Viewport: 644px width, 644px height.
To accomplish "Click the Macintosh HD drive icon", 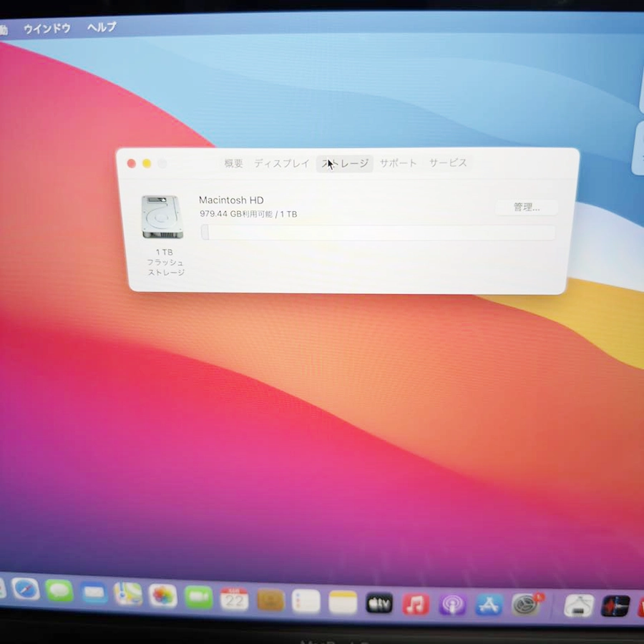I will point(162,218).
